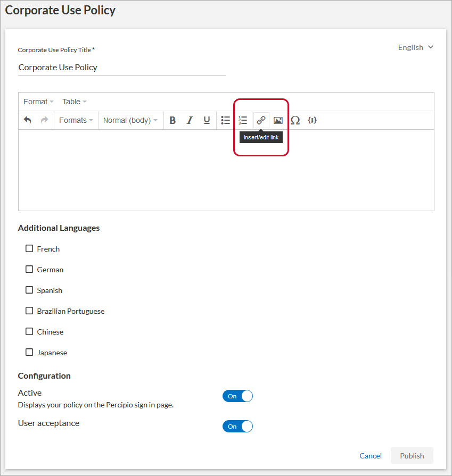Click the Undo arrow icon
Viewport: 452px width, 476px height.
tap(28, 120)
